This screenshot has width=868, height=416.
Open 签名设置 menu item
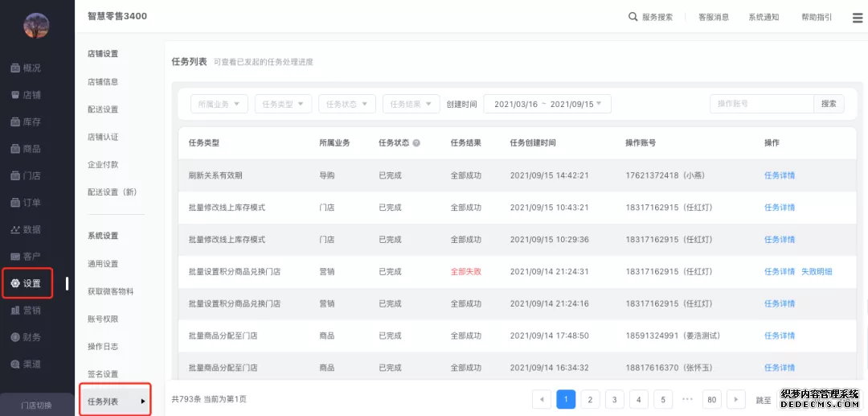(103, 374)
